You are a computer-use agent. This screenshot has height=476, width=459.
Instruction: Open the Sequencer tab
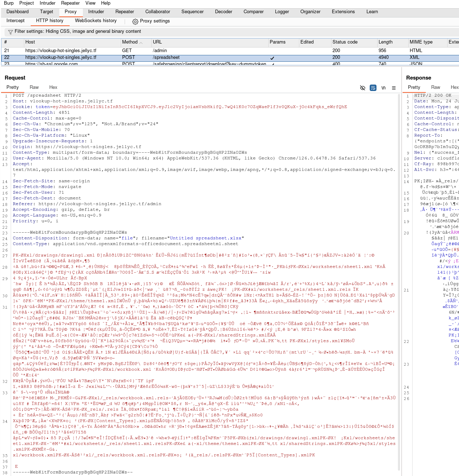193,12
